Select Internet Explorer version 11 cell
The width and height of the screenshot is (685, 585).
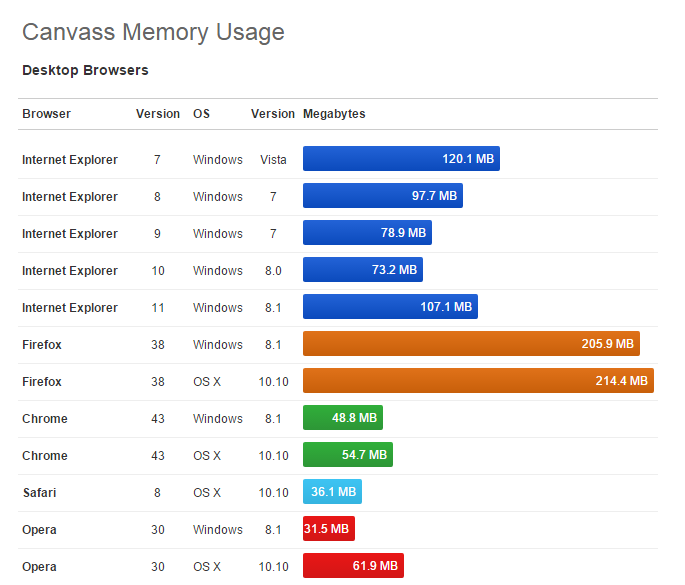[158, 308]
